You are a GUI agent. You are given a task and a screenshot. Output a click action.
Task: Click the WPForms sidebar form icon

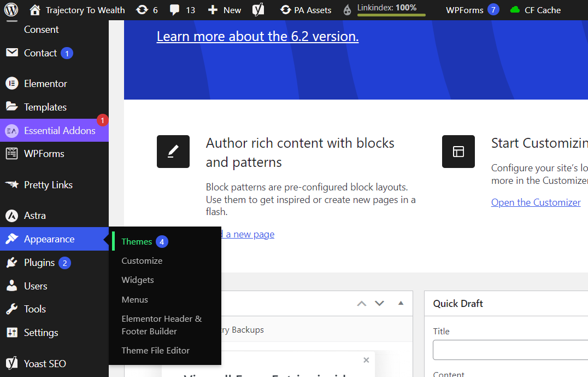[x=11, y=153]
